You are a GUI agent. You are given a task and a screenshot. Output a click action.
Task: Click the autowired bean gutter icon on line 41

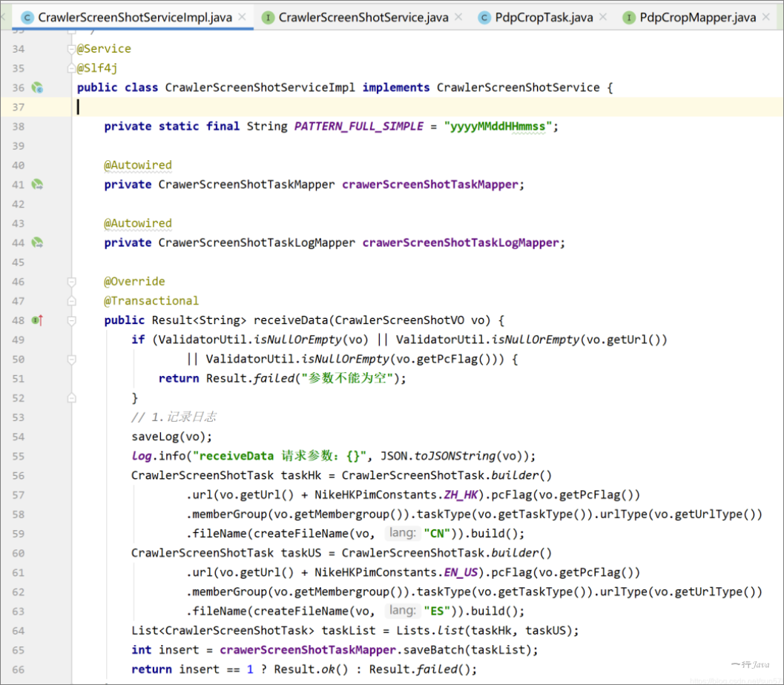point(38,185)
